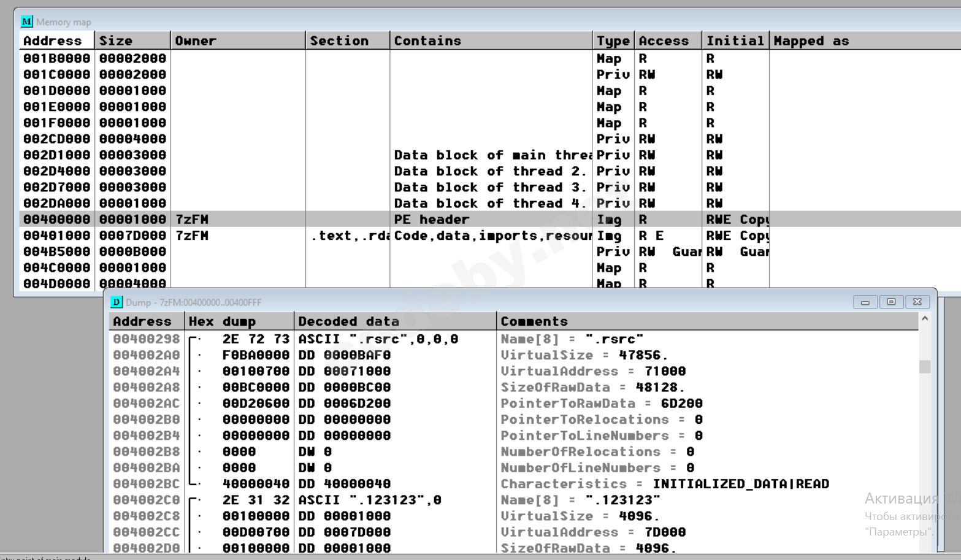Click the Owner column header in Memory map
This screenshot has width=961, height=560.
point(238,41)
